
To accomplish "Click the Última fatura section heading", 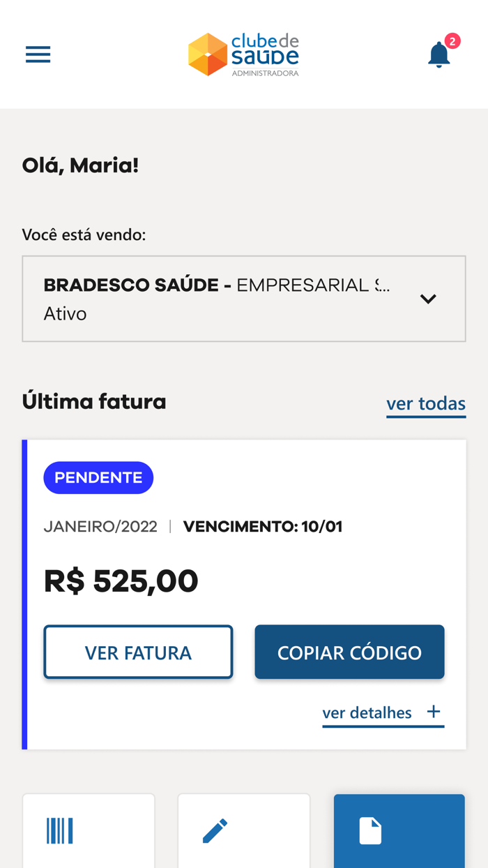I will pyautogui.click(x=94, y=401).
